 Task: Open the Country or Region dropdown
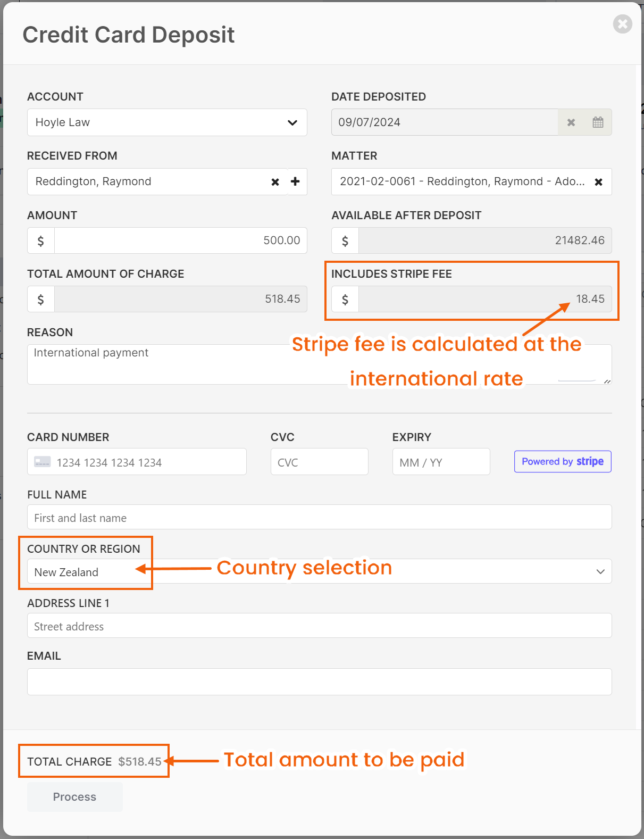(320, 571)
